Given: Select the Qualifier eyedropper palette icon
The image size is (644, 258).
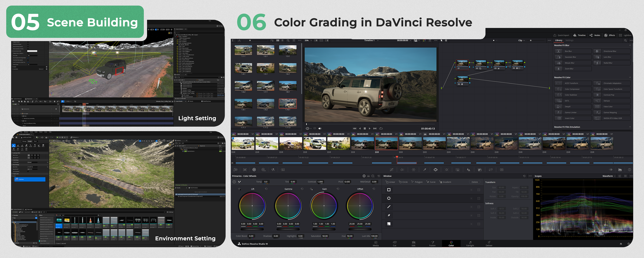Looking at the screenshot, I should [x=424, y=170].
